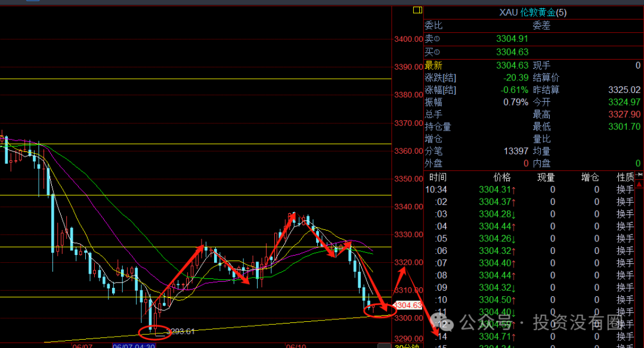Click tick price 3304.26 in :05 row
The width and height of the screenshot is (644, 348).
(x=496, y=239)
